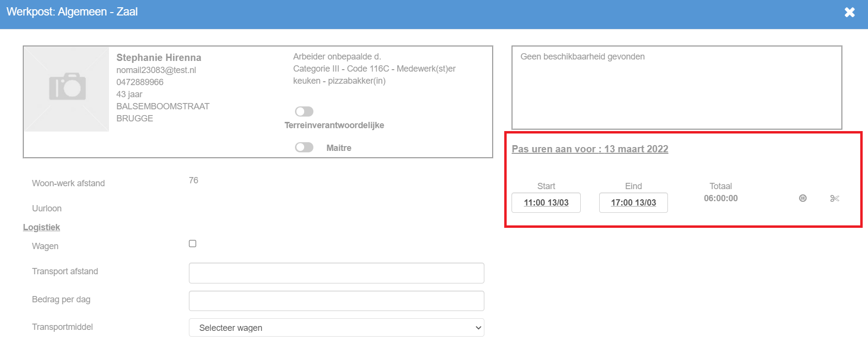Click the Totaal value 06:00:00
Screen dimensions: 868x341
click(721, 198)
